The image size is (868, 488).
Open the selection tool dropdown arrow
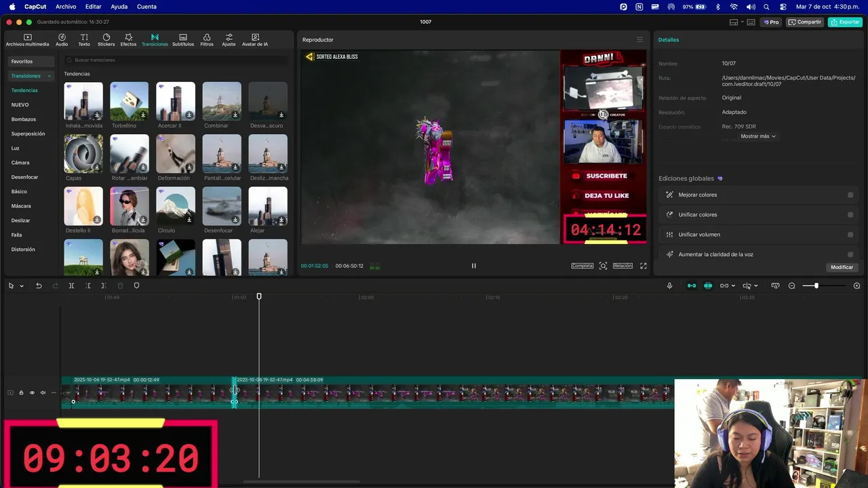[22, 286]
